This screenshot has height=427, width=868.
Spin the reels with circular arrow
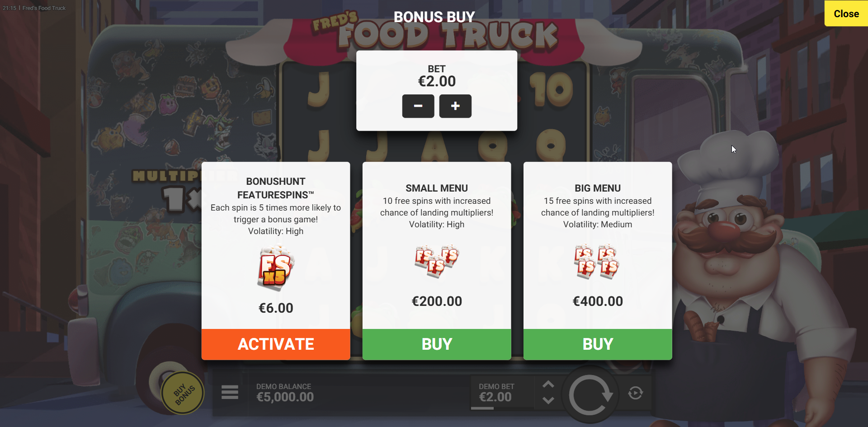click(590, 395)
